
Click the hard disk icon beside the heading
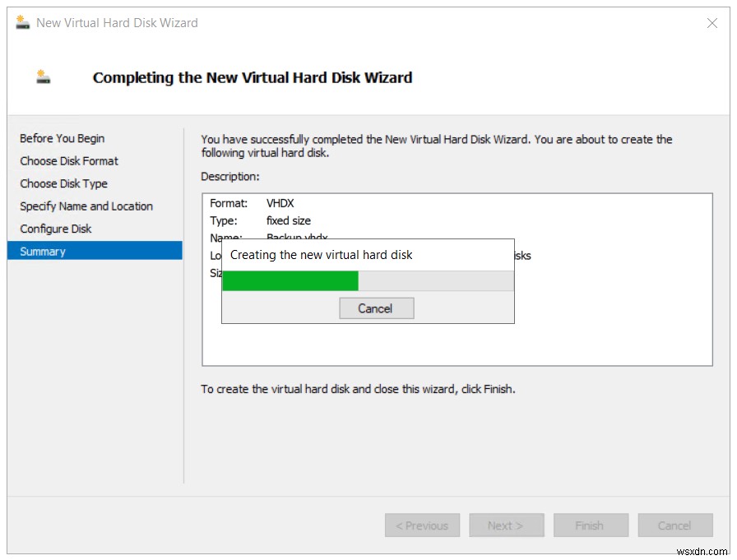[41, 76]
